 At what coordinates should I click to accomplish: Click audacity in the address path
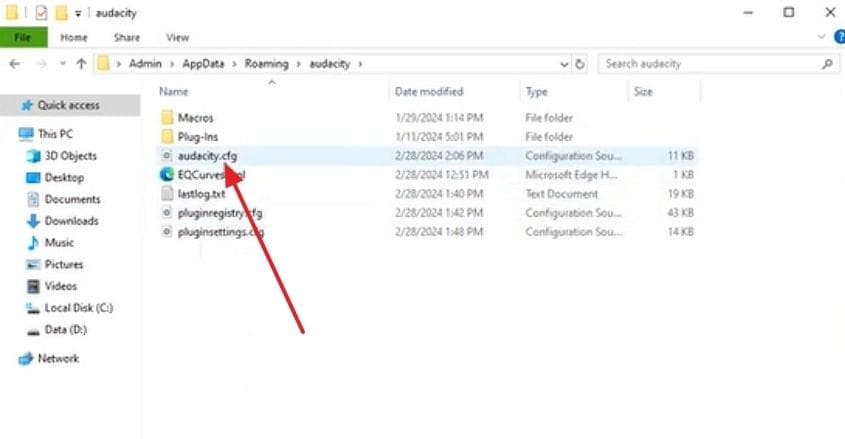click(x=330, y=64)
